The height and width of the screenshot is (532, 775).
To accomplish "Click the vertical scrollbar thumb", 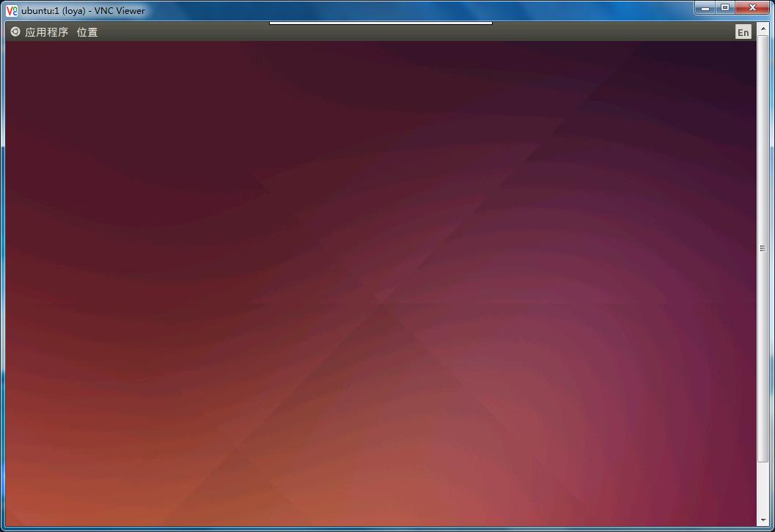I will click(763, 248).
